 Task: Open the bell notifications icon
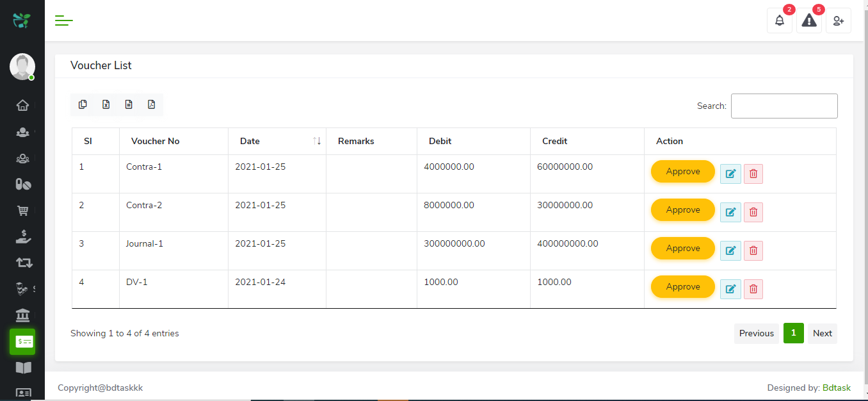point(779,20)
